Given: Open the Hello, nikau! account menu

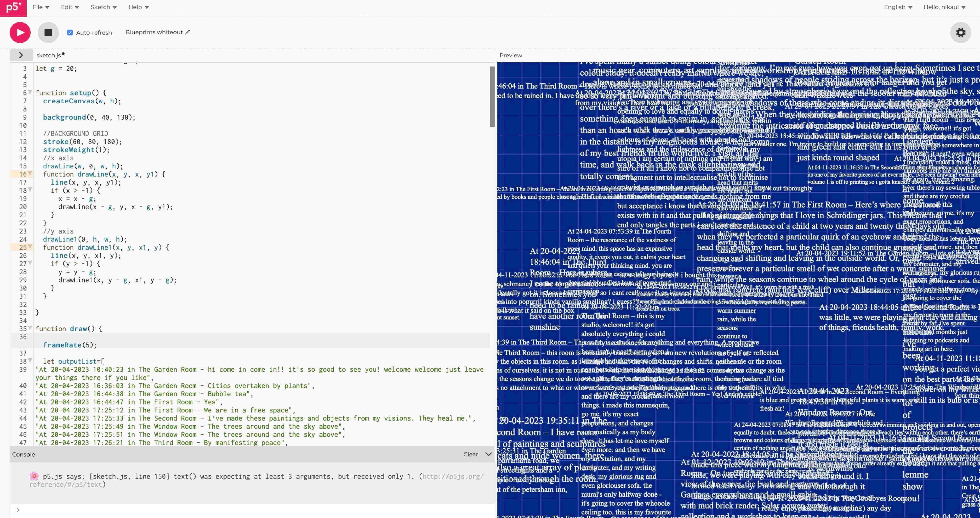Looking at the screenshot, I should pos(944,7).
